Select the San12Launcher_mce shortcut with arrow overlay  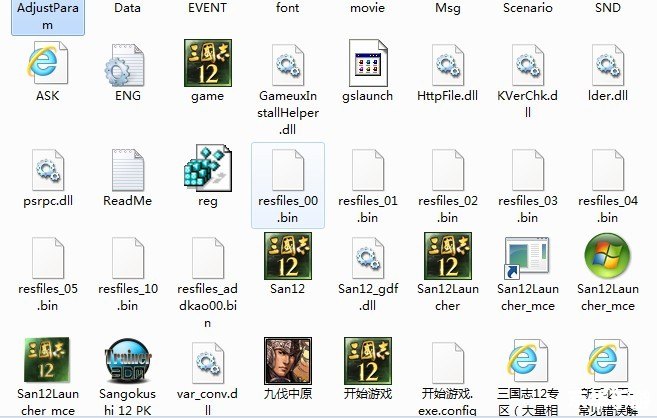click(x=527, y=258)
